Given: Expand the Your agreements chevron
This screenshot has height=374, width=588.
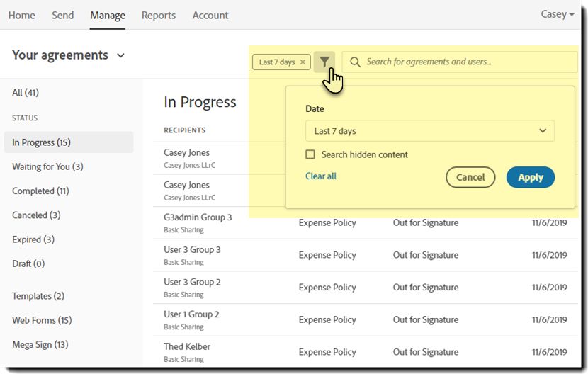Looking at the screenshot, I should tap(120, 55).
